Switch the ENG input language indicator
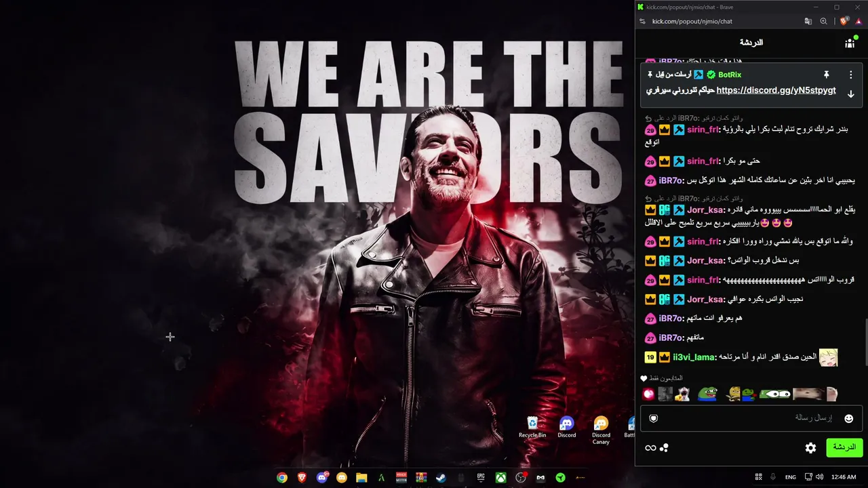Viewport: 868px width, 488px height. click(791, 477)
